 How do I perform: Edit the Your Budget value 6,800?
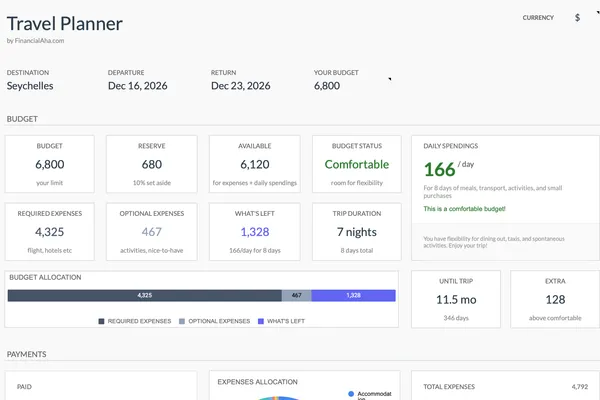(327, 86)
